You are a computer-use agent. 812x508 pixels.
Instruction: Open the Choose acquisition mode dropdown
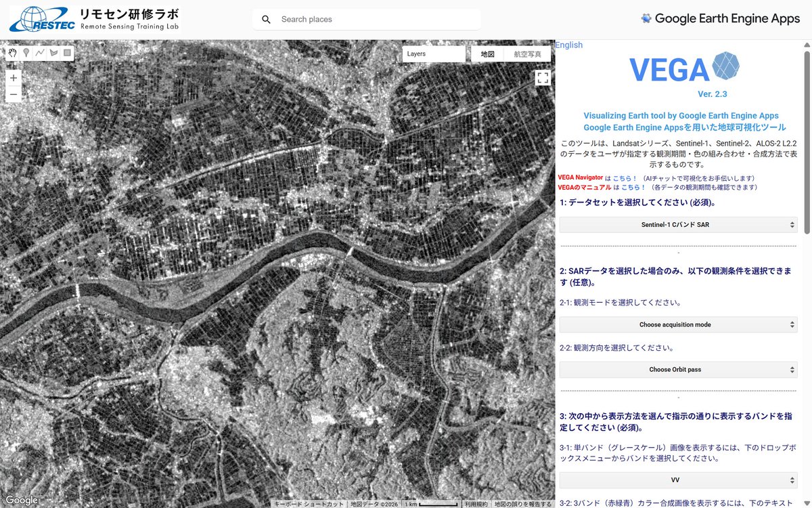tap(678, 324)
